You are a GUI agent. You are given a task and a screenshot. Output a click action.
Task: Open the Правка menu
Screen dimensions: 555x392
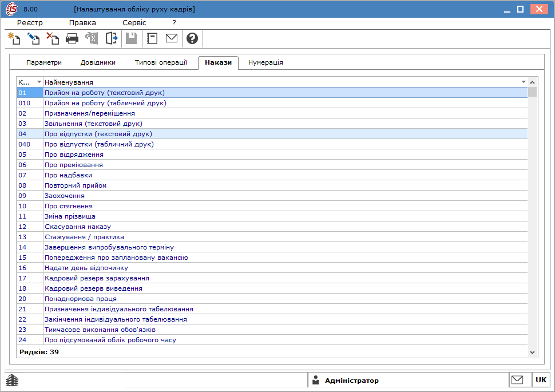point(82,23)
